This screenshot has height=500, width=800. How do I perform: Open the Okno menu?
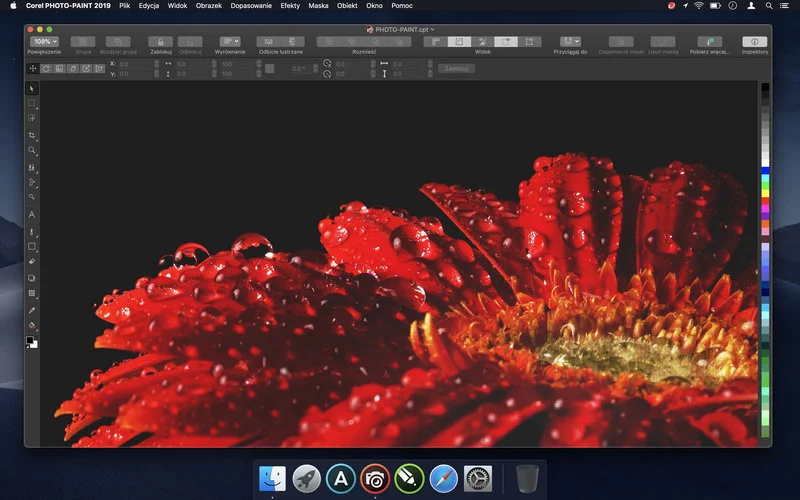[374, 6]
